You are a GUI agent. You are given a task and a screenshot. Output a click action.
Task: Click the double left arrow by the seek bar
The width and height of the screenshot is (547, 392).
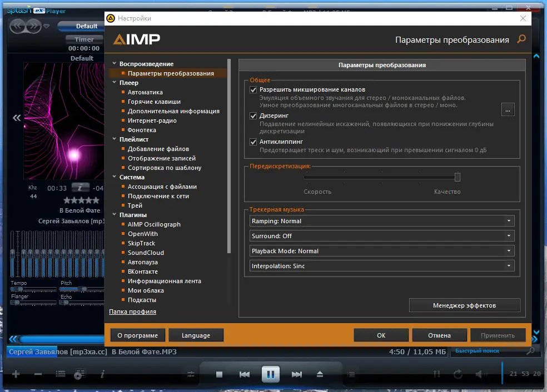[13, 339]
